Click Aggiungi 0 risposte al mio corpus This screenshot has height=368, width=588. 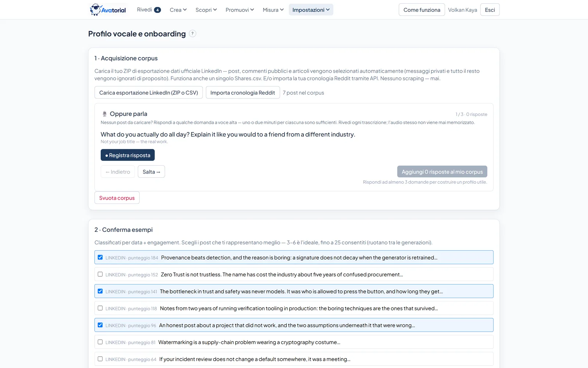442,172
